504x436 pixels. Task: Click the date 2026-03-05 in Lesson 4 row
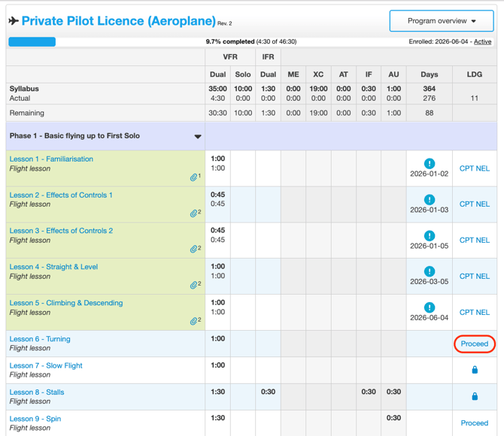coord(429,281)
